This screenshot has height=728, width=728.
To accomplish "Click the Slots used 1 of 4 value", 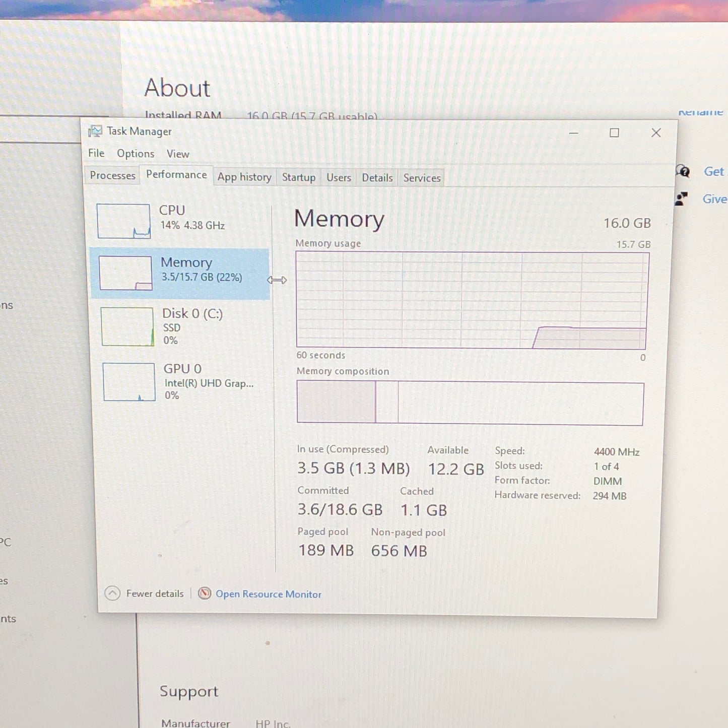I will 606,467.
